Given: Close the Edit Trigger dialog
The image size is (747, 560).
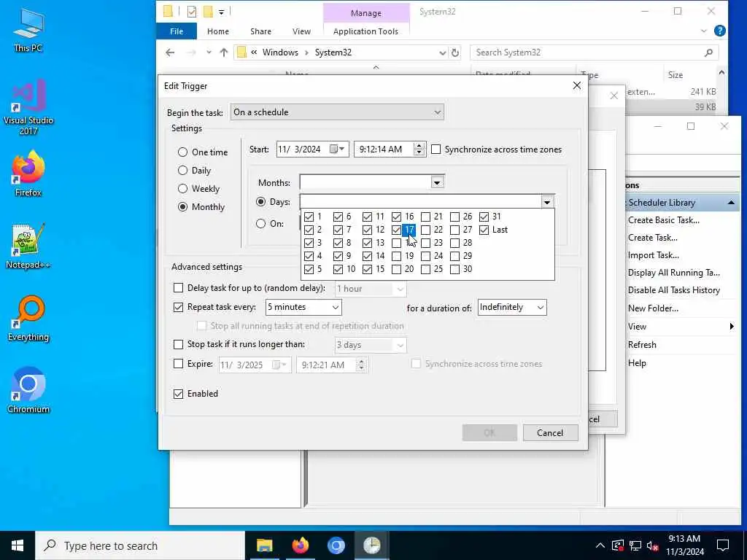Looking at the screenshot, I should tap(576, 86).
